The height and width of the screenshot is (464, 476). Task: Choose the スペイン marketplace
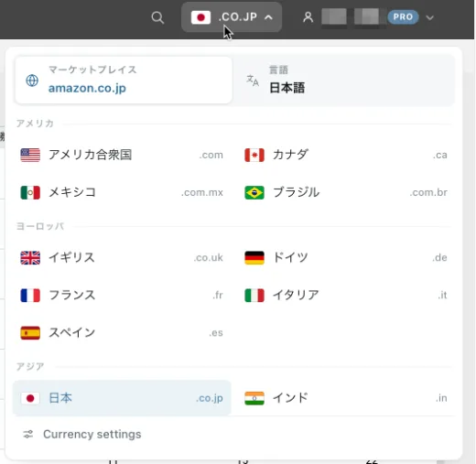click(122, 333)
